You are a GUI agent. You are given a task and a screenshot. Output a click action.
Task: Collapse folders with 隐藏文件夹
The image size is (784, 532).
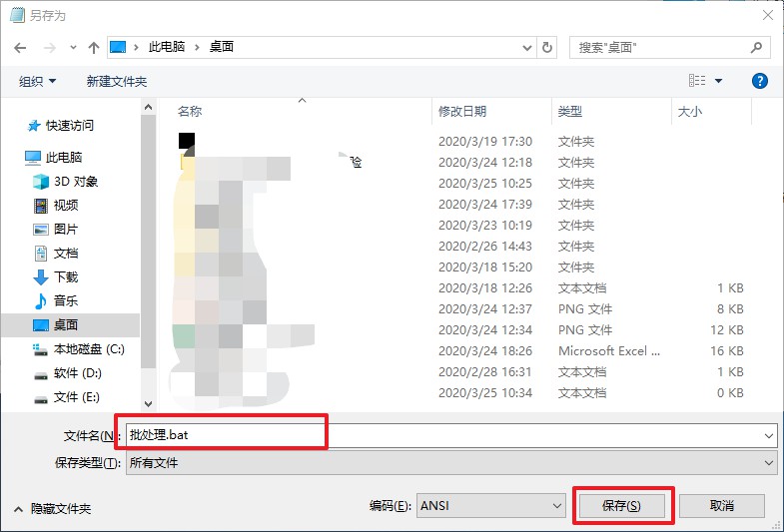pos(53,509)
